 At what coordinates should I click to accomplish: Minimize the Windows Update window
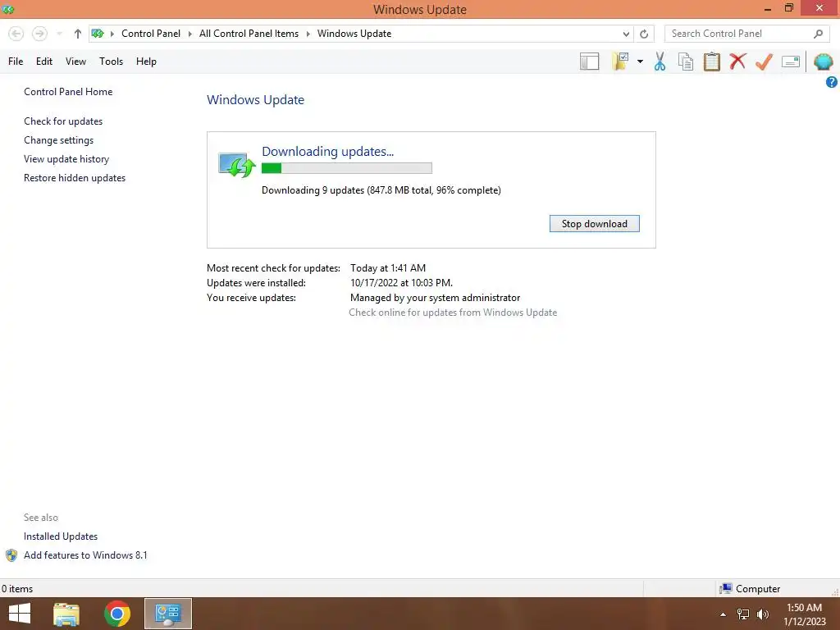[x=768, y=9]
